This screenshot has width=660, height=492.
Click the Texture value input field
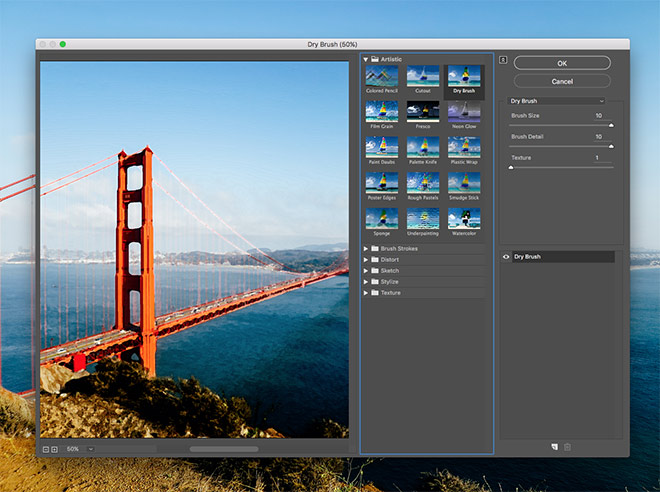[x=598, y=158]
